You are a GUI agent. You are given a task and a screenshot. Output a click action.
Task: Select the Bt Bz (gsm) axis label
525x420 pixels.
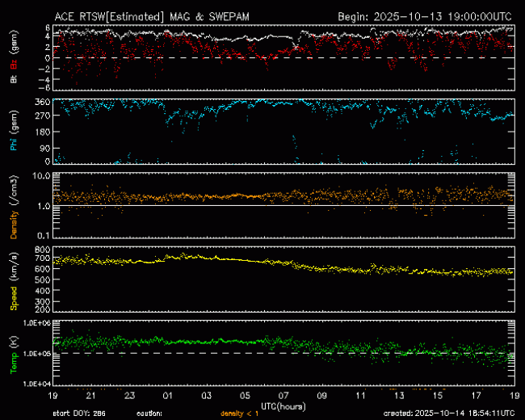(14, 57)
